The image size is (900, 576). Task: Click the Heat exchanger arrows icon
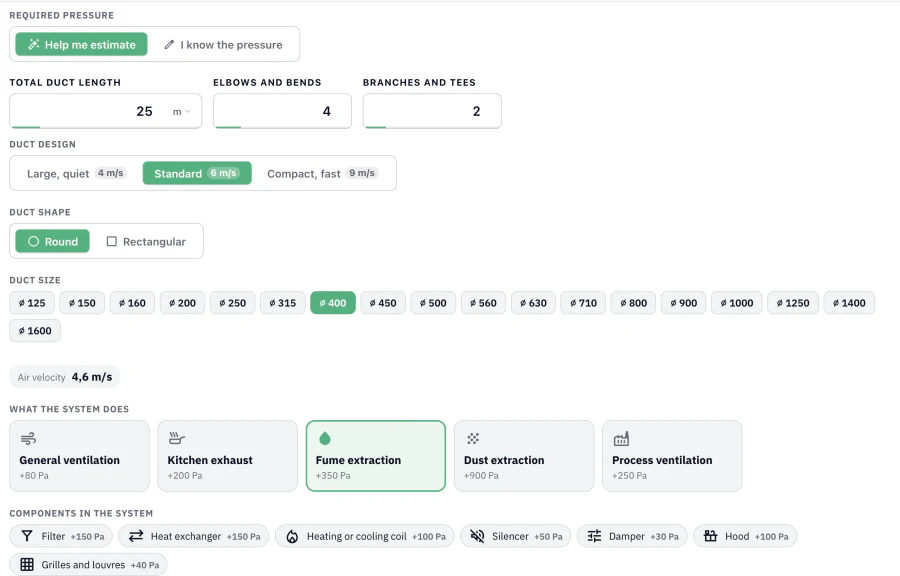[x=136, y=536]
